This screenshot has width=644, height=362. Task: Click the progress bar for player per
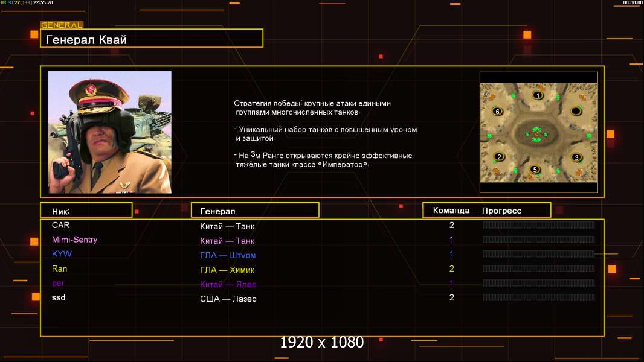(539, 283)
